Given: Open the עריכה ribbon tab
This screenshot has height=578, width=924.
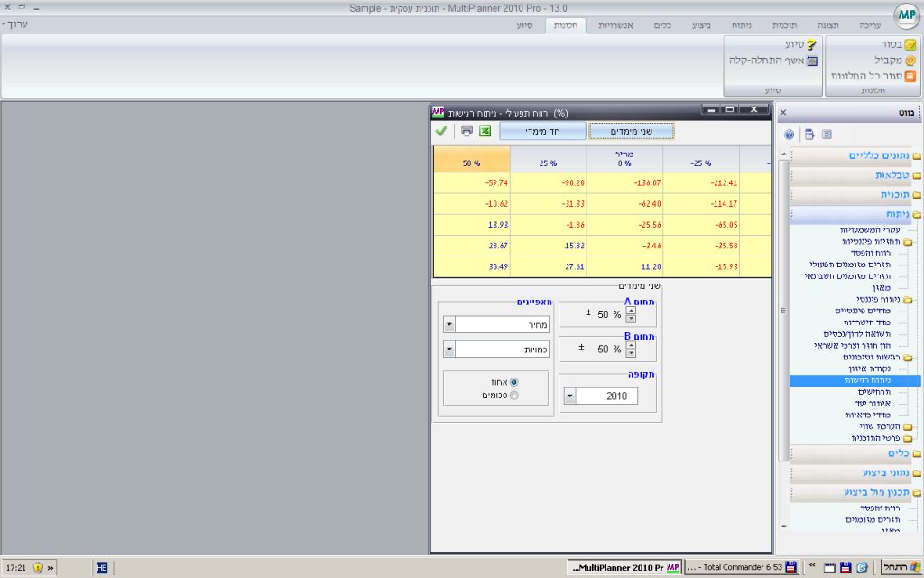Looking at the screenshot, I should click(870, 25).
